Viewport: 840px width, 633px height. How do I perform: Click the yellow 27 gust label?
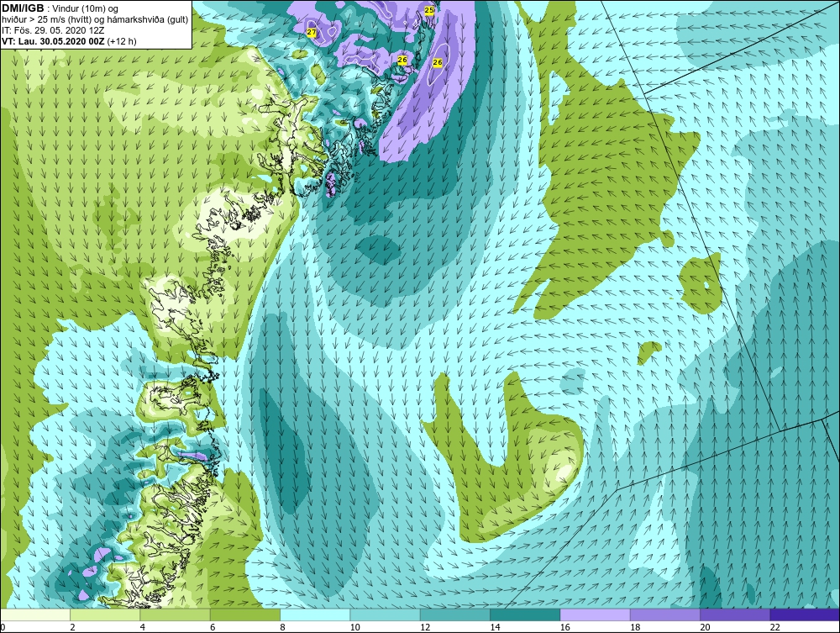(312, 33)
